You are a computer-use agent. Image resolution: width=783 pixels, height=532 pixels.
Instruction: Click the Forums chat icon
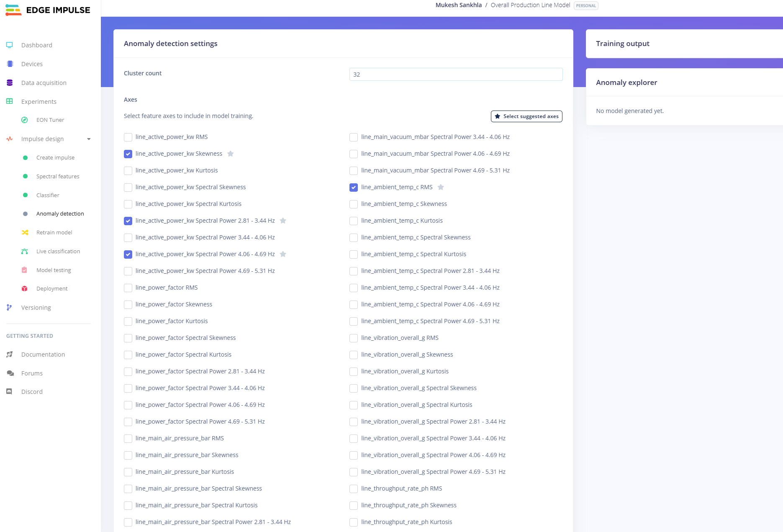[10, 373]
